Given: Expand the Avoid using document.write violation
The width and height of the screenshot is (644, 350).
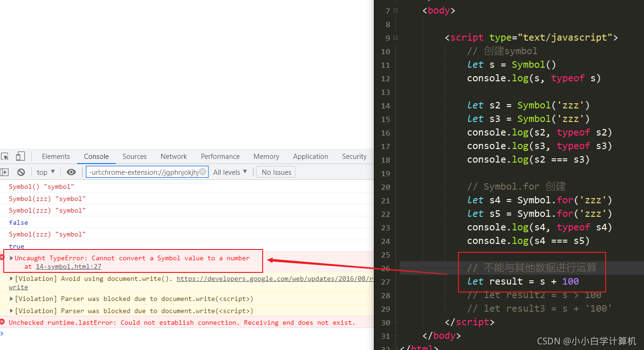Looking at the screenshot, I should pyautogui.click(x=12, y=279).
